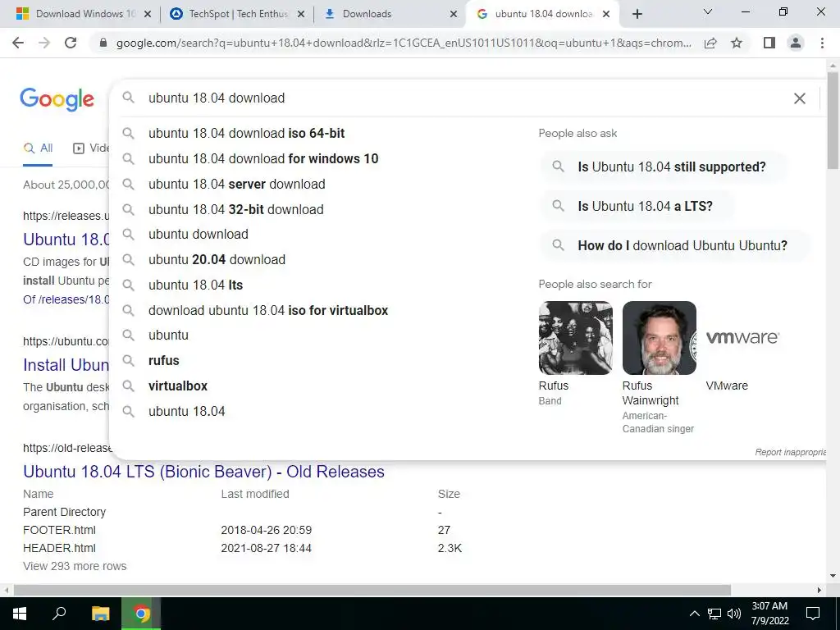Open the network status tray icon

(714, 614)
